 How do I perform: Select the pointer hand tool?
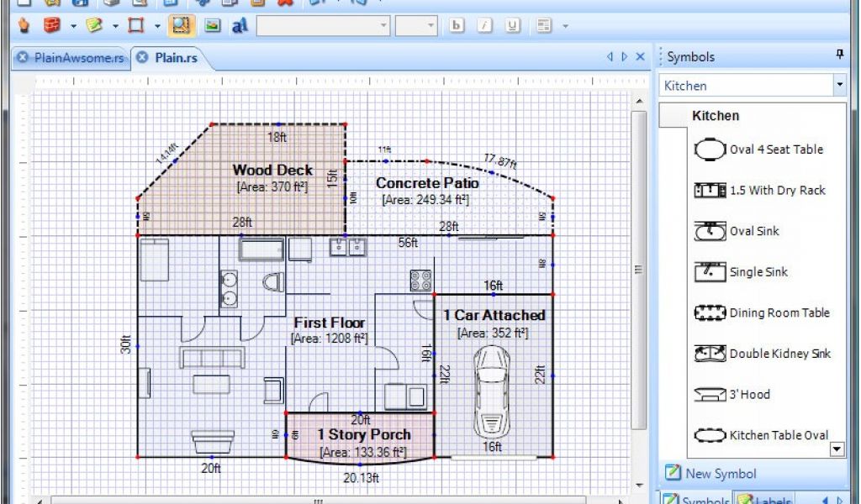(24, 25)
